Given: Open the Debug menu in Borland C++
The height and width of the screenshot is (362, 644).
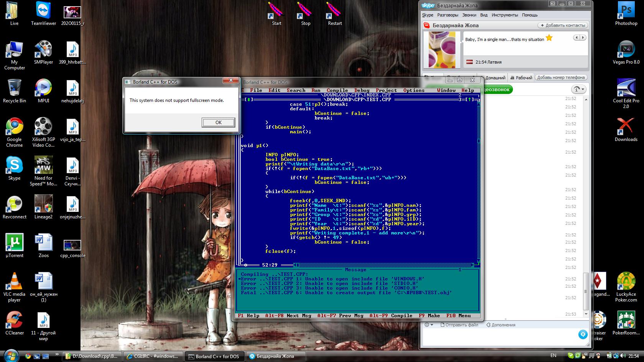Looking at the screenshot, I should 362,90.
